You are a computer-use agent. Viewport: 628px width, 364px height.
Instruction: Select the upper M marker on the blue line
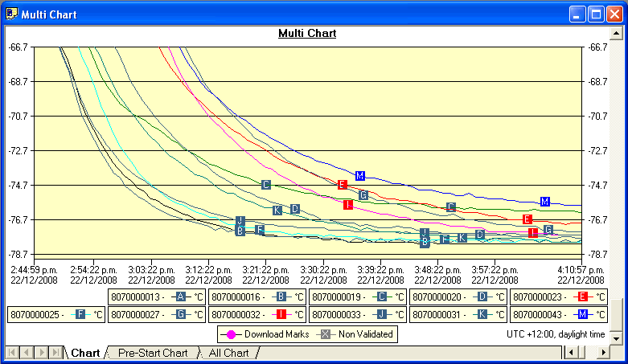click(x=359, y=176)
